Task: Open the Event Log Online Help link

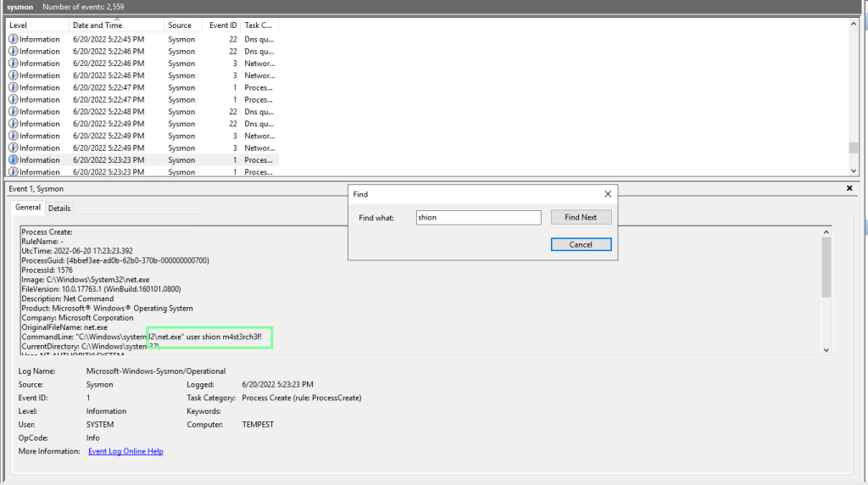Action: tap(125, 451)
